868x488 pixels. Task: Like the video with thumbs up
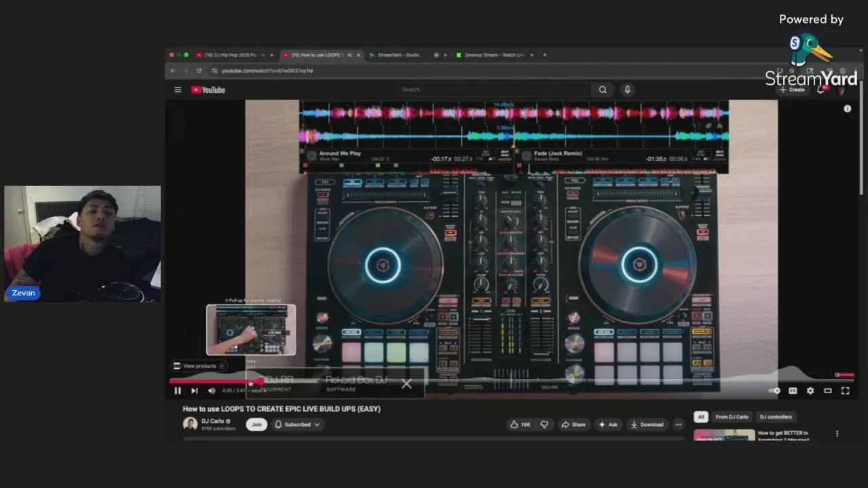tap(520, 424)
